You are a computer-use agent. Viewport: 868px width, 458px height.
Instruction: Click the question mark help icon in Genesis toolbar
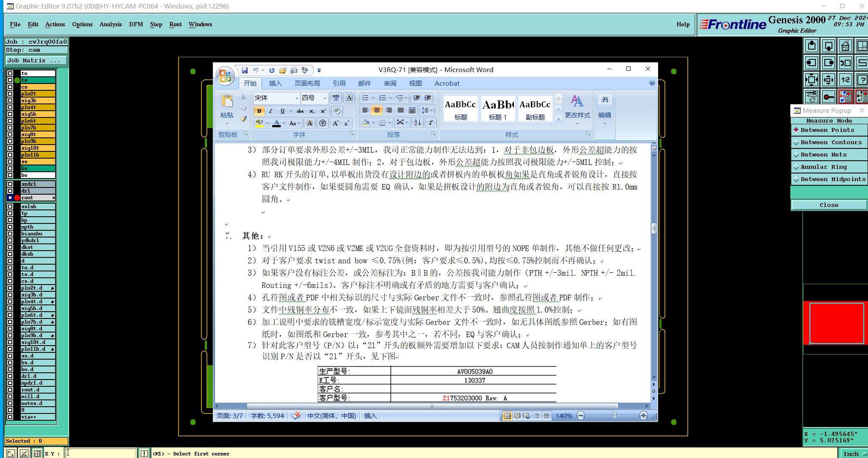click(862, 80)
